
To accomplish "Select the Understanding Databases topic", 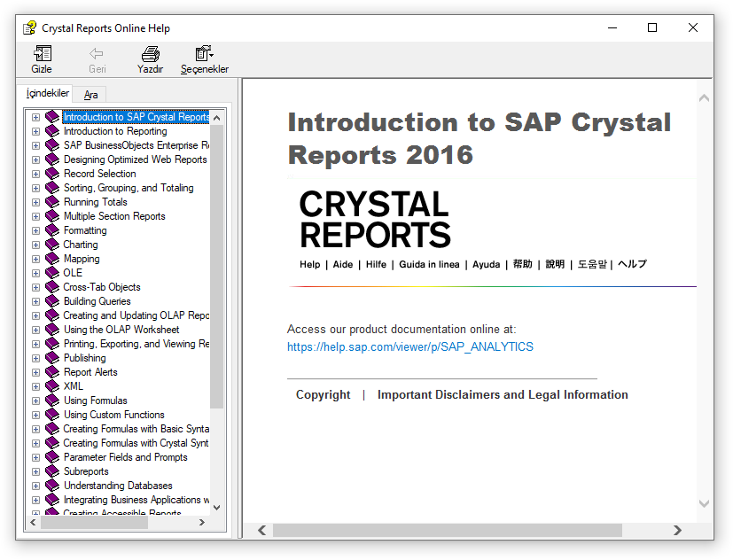I will 118,486.
